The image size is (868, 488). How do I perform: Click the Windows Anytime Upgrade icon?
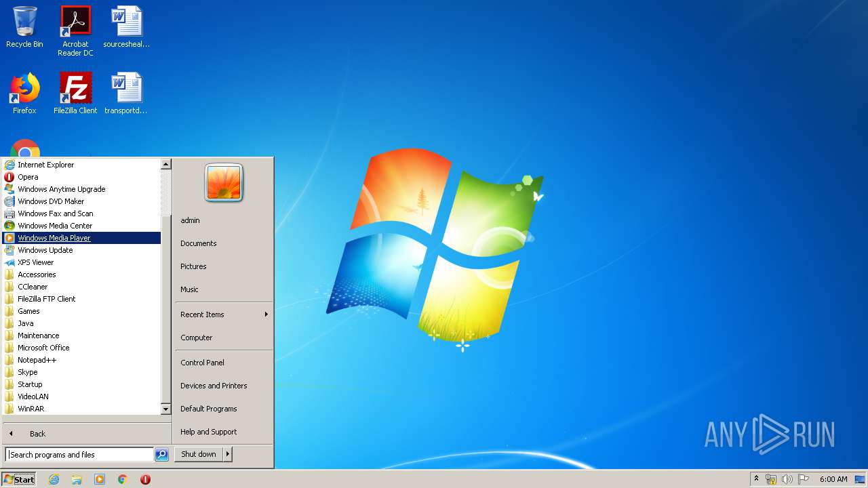9,189
